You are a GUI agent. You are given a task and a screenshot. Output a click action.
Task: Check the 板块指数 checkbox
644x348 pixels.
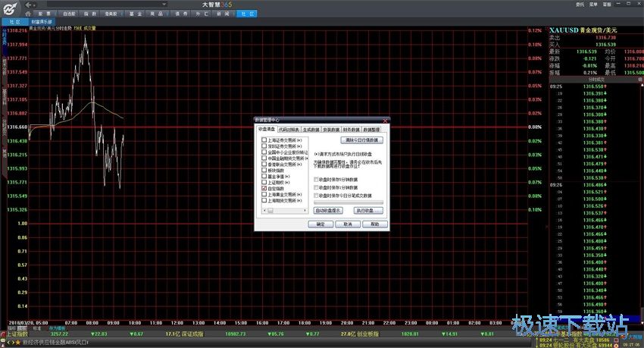click(264, 170)
